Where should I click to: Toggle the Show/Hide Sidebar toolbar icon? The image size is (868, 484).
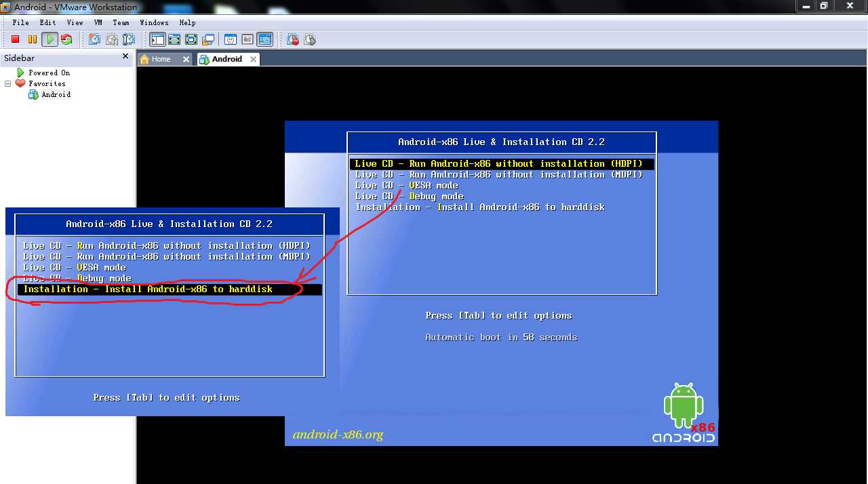coord(158,39)
